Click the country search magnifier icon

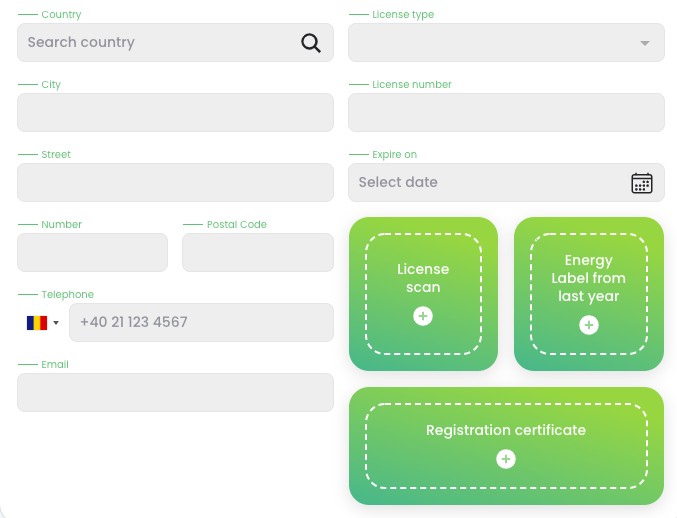(311, 43)
